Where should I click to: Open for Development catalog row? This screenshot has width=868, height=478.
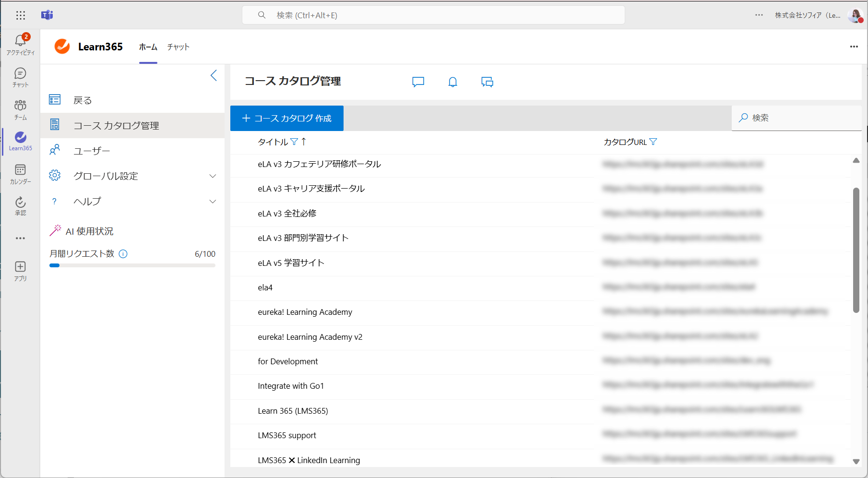288,361
